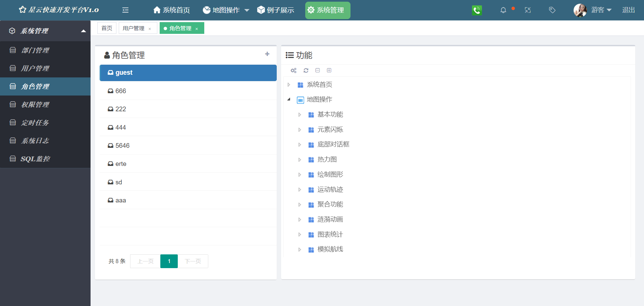Collapse all tree nodes with the minus icon
The width and height of the screenshot is (644, 306).
317,70
